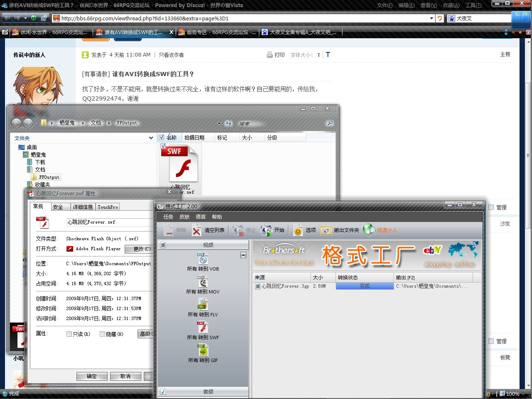The image size is (532, 399).
Task: Click Clear List (清空列表) in Format Factory
Action: (208, 230)
